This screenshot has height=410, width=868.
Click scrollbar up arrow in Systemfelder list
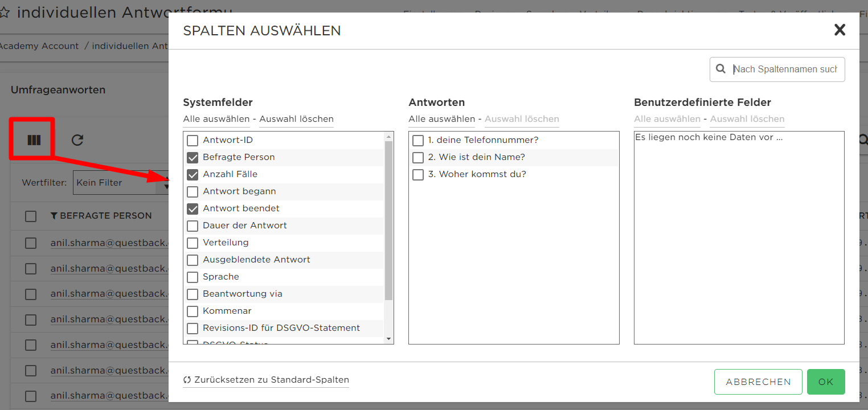coord(389,137)
